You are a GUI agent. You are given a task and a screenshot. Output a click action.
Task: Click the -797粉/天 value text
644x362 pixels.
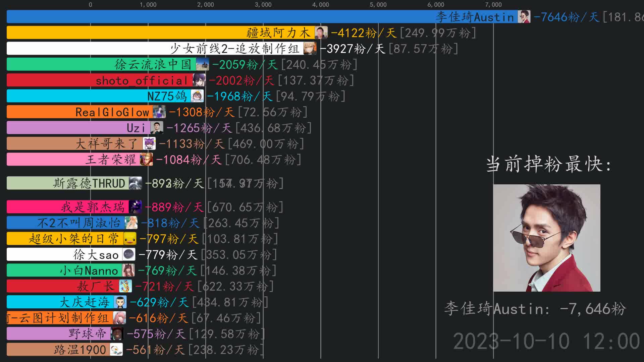point(169,239)
